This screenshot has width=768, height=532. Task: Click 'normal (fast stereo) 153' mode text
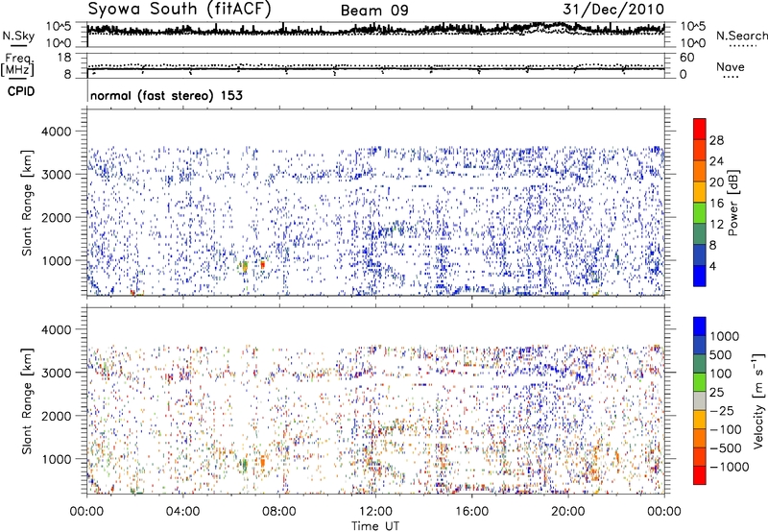click(166, 95)
